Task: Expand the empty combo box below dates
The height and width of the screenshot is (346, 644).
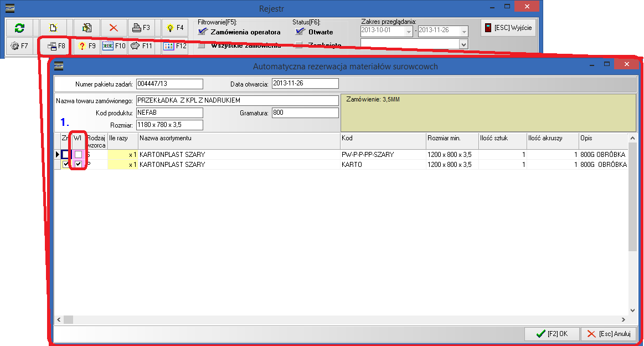Action: [463, 44]
